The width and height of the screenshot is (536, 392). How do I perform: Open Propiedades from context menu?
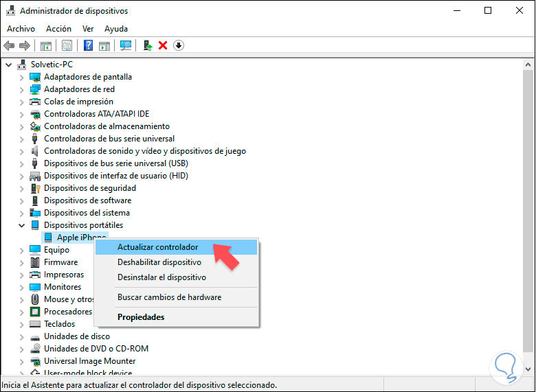(x=176, y=317)
